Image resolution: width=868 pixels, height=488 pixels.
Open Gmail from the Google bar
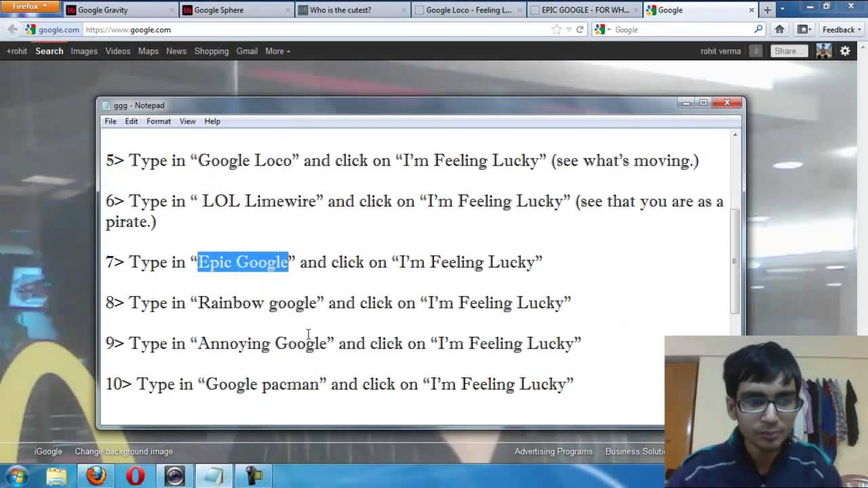coord(247,51)
